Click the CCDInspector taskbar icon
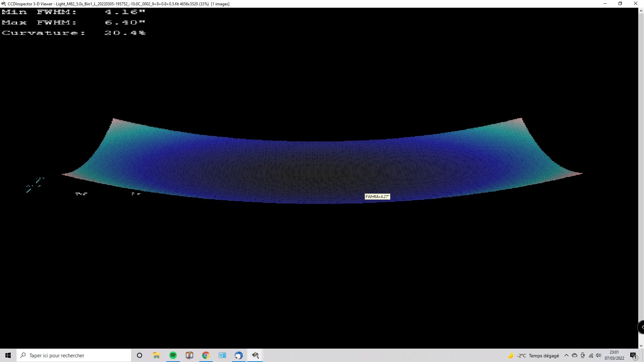This screenshot has height=362, width=644. pyautogui.click(x=255, y=355)
